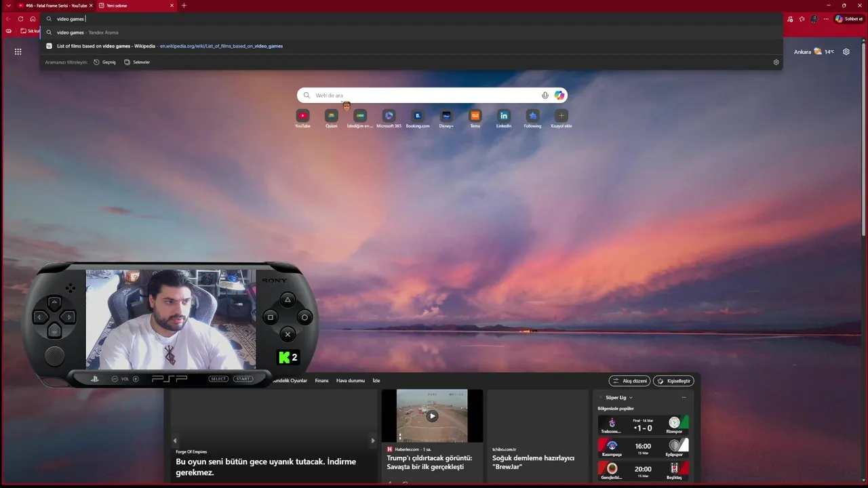Start Copilot with Sohbet et button
The image size is (868, 488).
849,19
